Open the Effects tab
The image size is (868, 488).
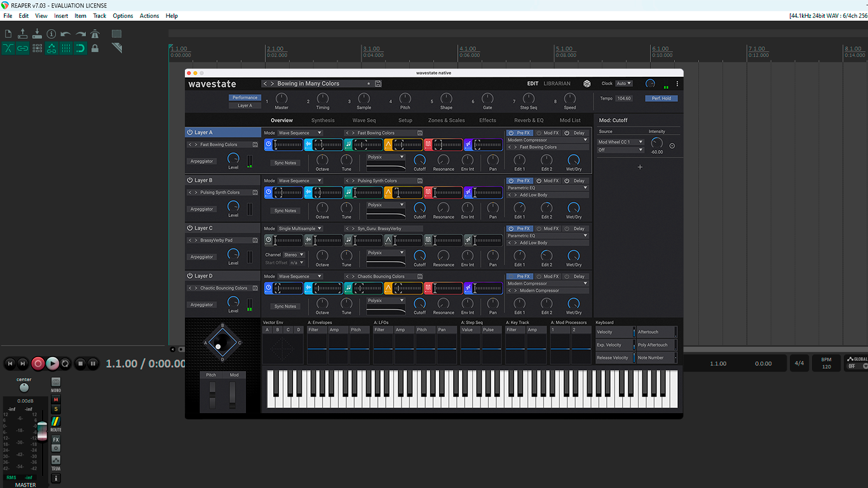tap(487, 120)
